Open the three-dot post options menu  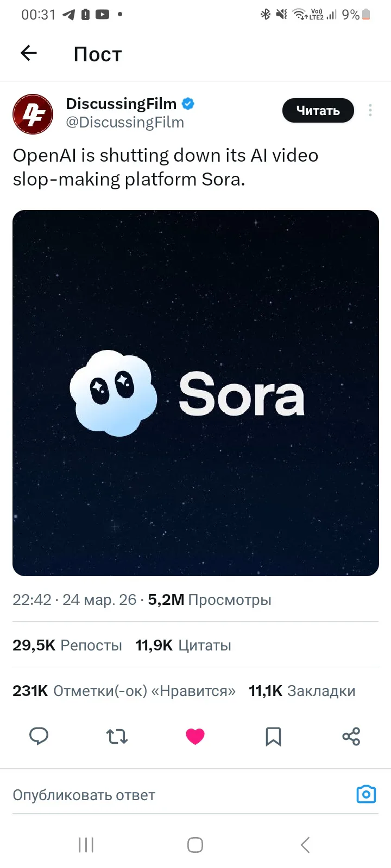click(370, 111)
